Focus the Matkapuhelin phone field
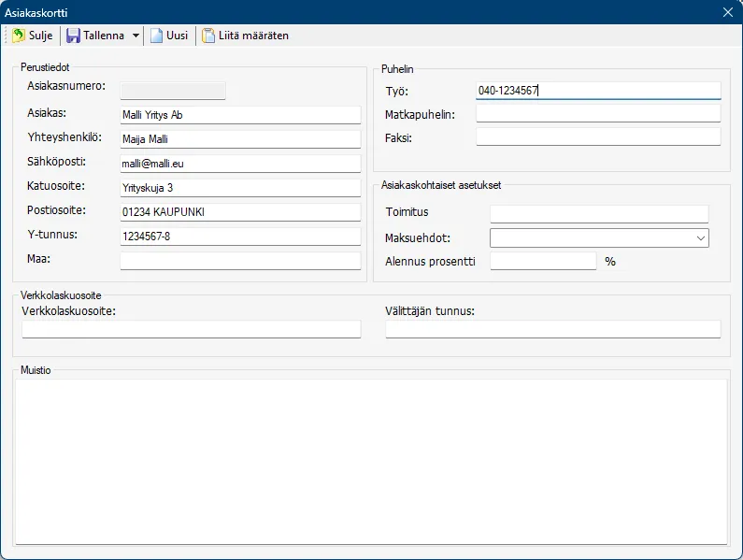743x560 pixels. click(x=598, y=114)
